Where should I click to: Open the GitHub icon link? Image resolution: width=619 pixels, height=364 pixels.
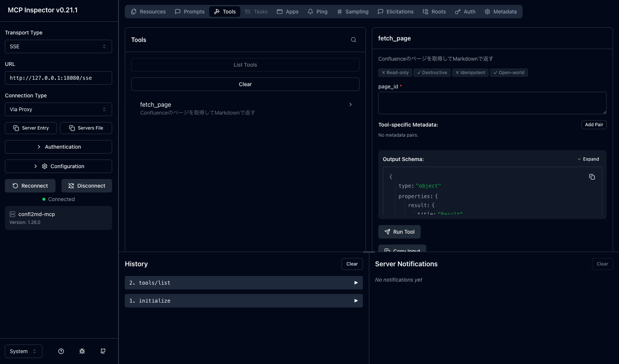[103, 351]
